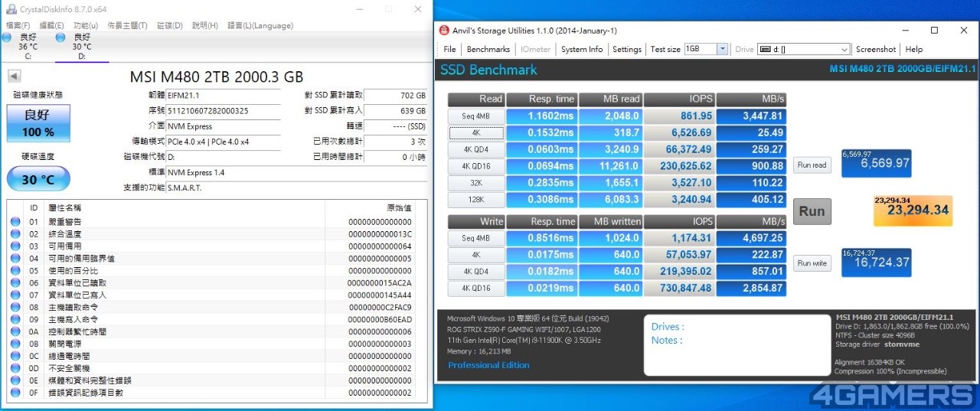Click the Read 32K test button
This screenshot has width=980, height=411.
coord(475,183)
